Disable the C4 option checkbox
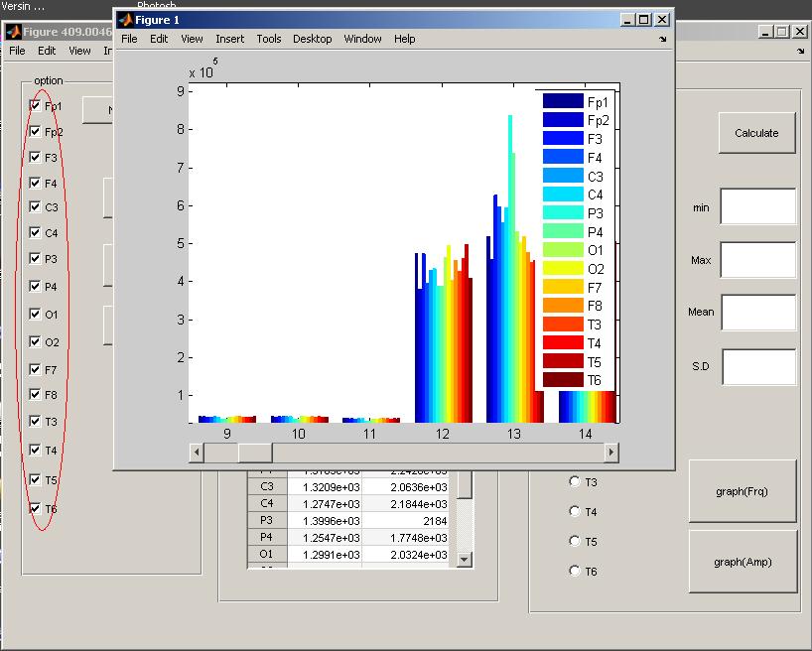The image size is (812, 651). coord(35,232)
